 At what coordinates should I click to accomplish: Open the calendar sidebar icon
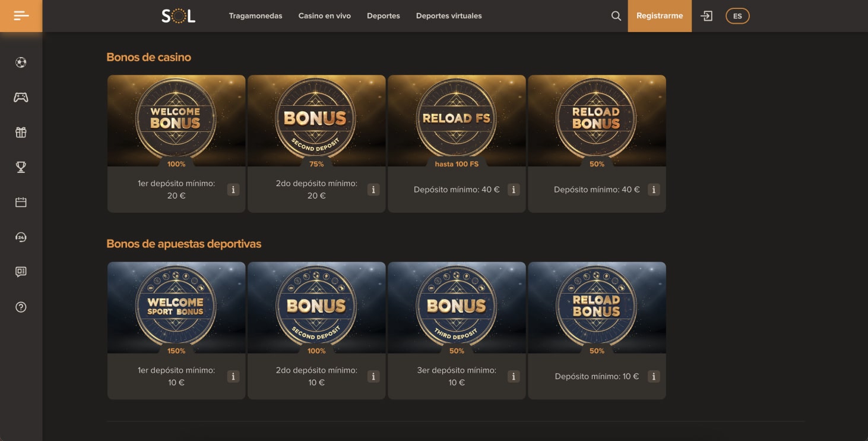[21, 202]
